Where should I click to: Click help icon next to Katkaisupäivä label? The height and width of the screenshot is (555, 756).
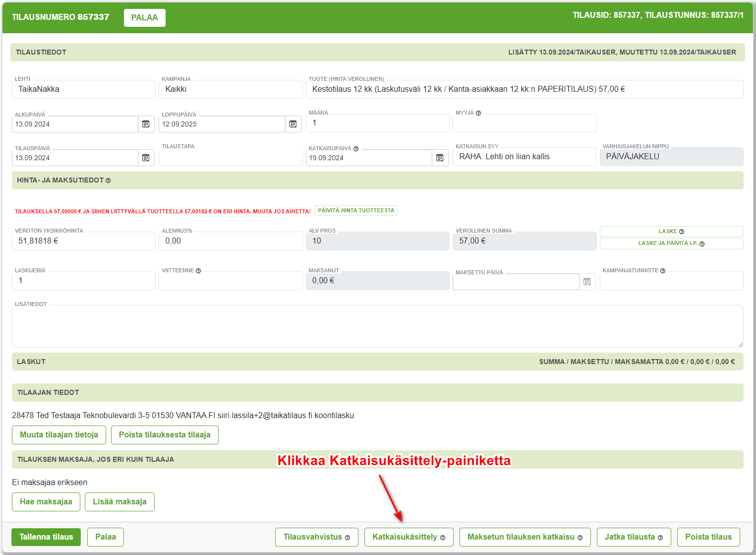(356, 149)
